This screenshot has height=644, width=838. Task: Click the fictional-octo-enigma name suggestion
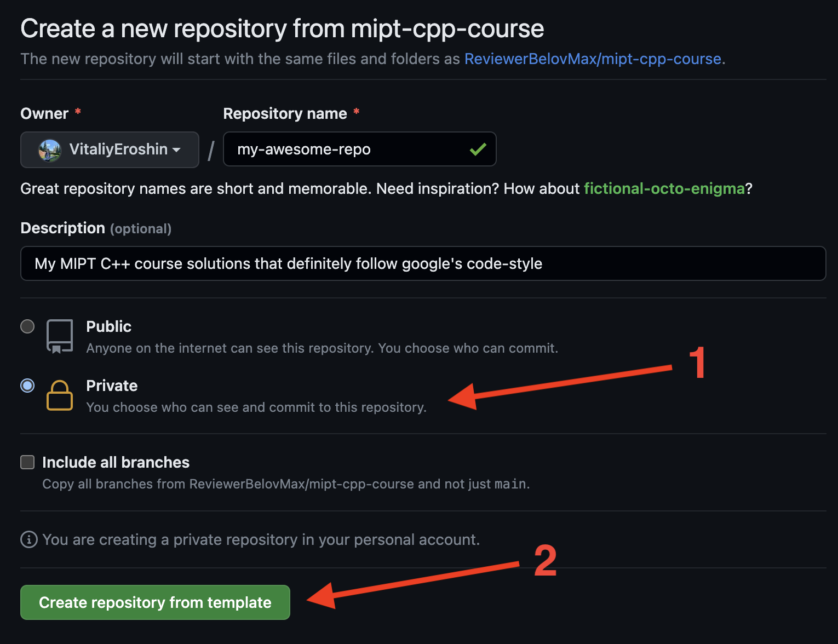664,188
